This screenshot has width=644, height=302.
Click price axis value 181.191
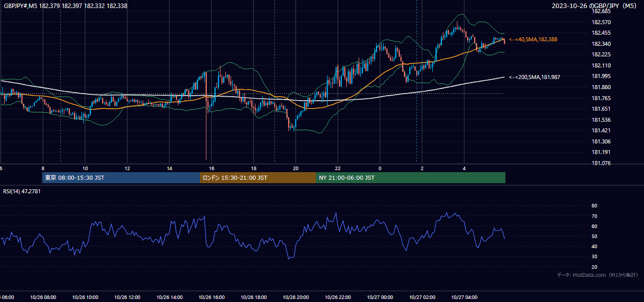coord(602,152)
